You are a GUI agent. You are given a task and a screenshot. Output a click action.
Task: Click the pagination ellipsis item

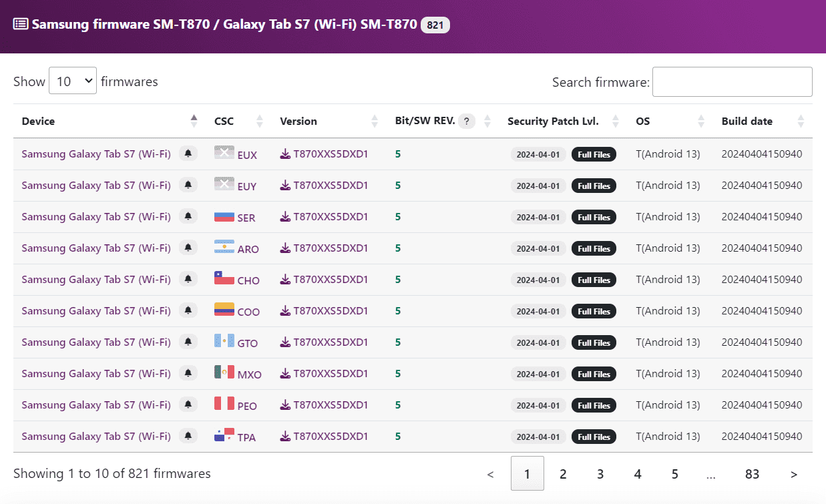pyautogui.click(x=711, y=474)
